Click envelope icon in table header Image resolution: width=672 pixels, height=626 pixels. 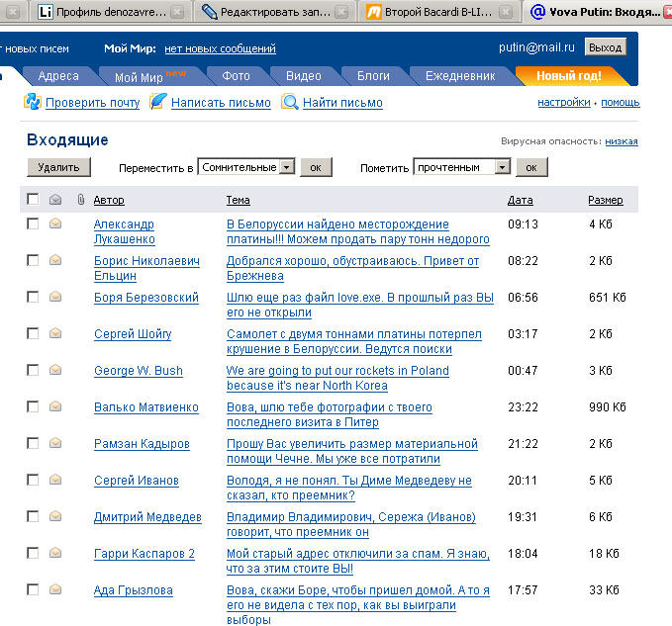click(x=54, y=200)
